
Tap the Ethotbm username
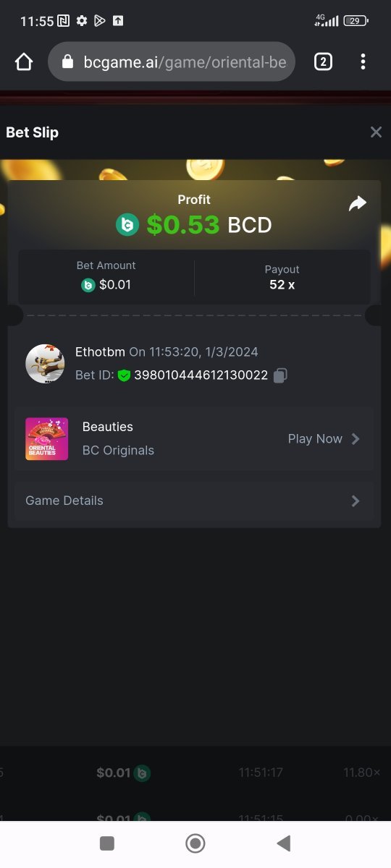101,352
